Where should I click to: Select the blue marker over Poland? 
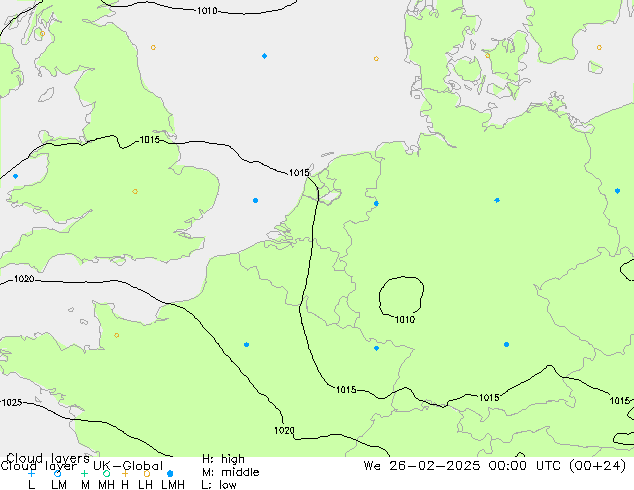pos(617,191)
